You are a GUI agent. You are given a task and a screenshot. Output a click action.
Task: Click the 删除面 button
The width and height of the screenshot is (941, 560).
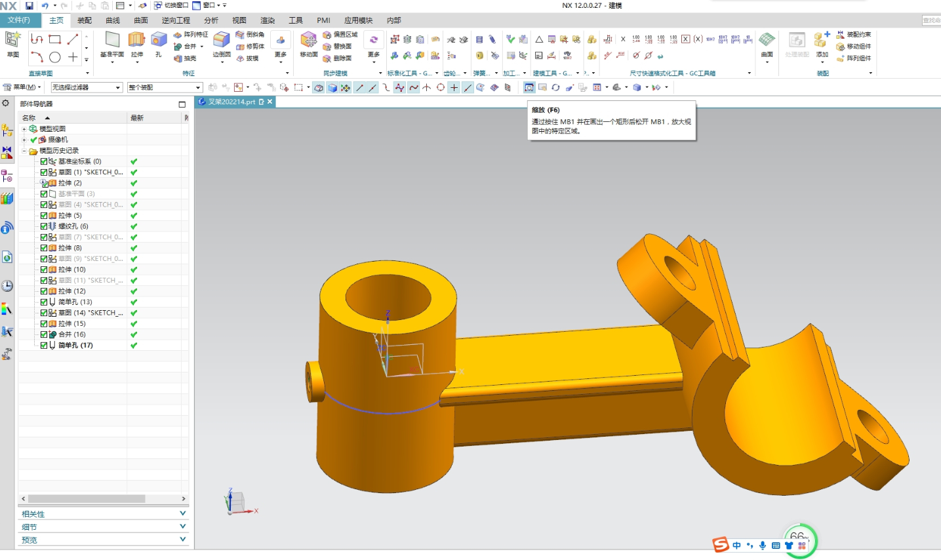click(338, 58)
